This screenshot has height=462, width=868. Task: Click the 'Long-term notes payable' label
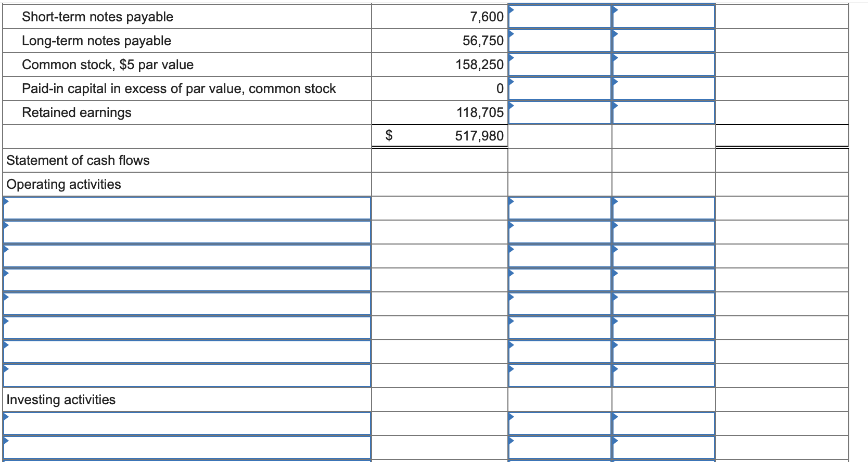tap(96, 41)
